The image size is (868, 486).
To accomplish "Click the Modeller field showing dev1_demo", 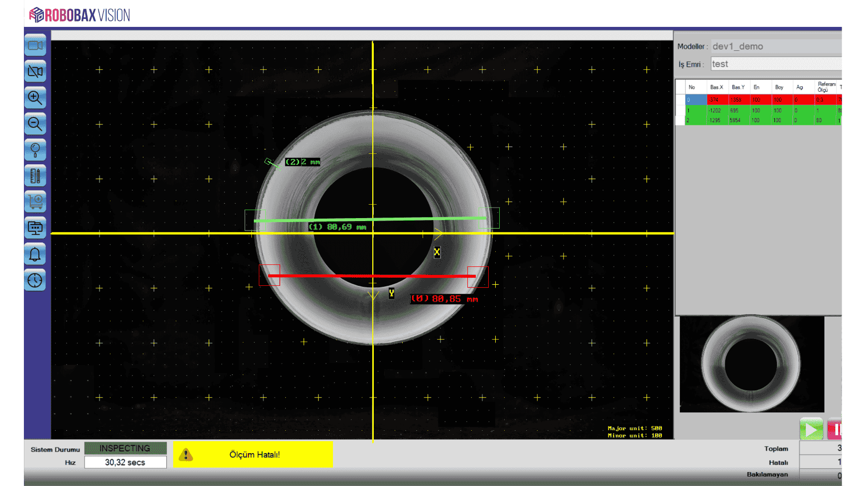I will 776,46.
